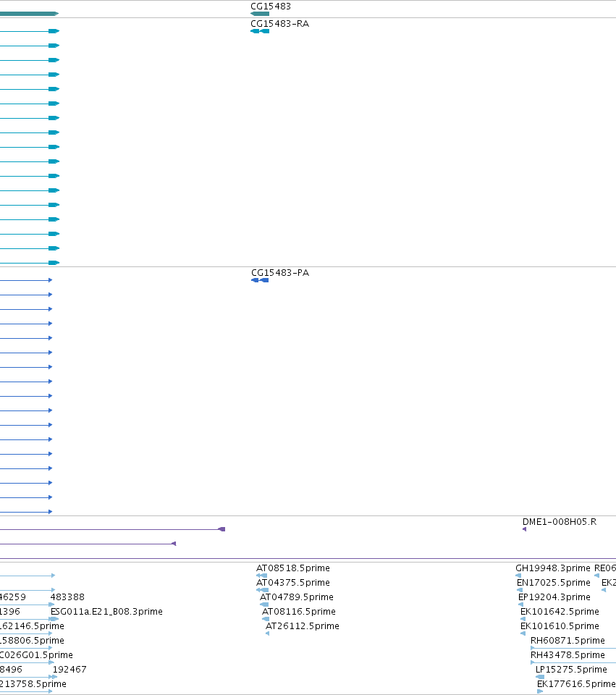Open EST AT08116.5prime details
Image resolution: width=616 pixels, height=695 pixels.
(x=299, y=611)
